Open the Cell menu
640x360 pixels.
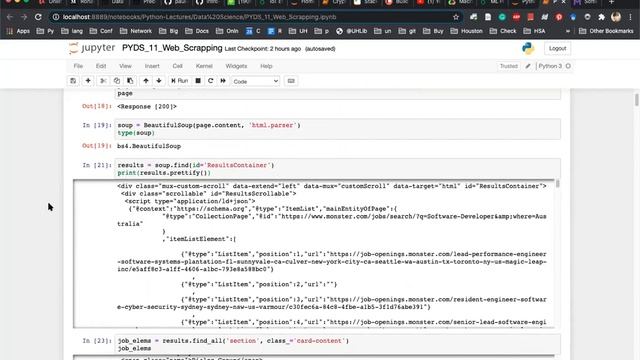[x=178, y=66]
